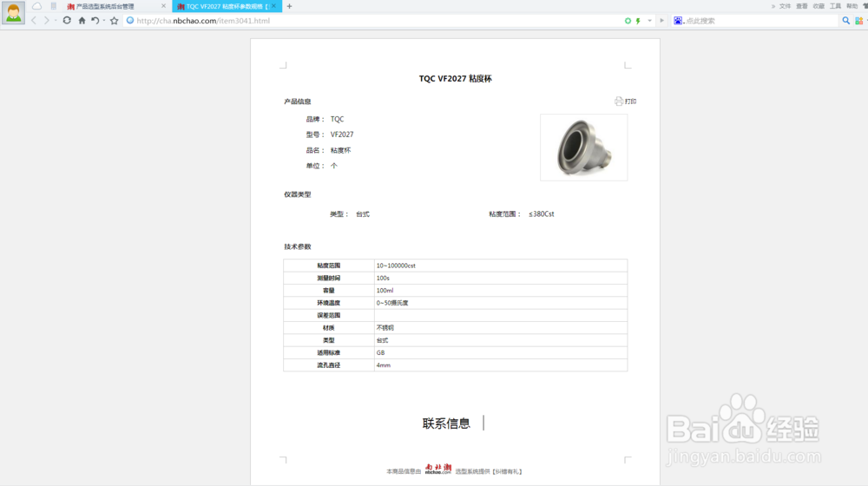
Task: Click the mobile phone icon
Action: point(54,6)
